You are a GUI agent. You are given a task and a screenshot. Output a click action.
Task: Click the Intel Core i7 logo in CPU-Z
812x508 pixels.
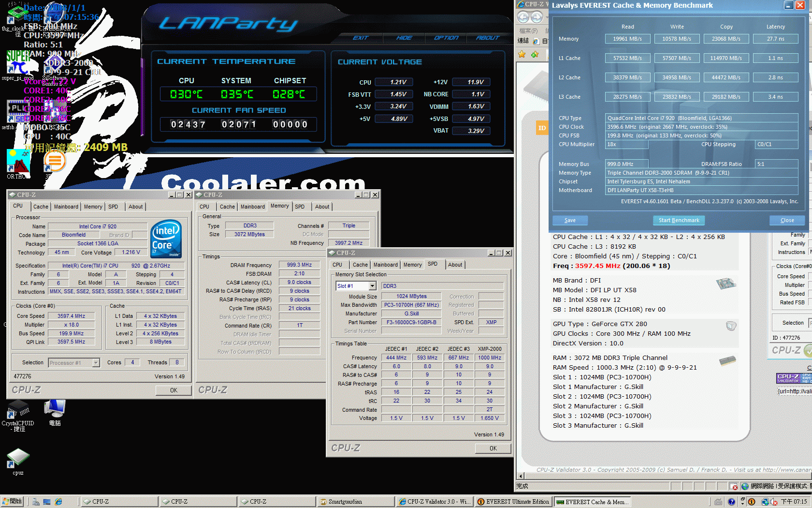(x=166, y=239)
